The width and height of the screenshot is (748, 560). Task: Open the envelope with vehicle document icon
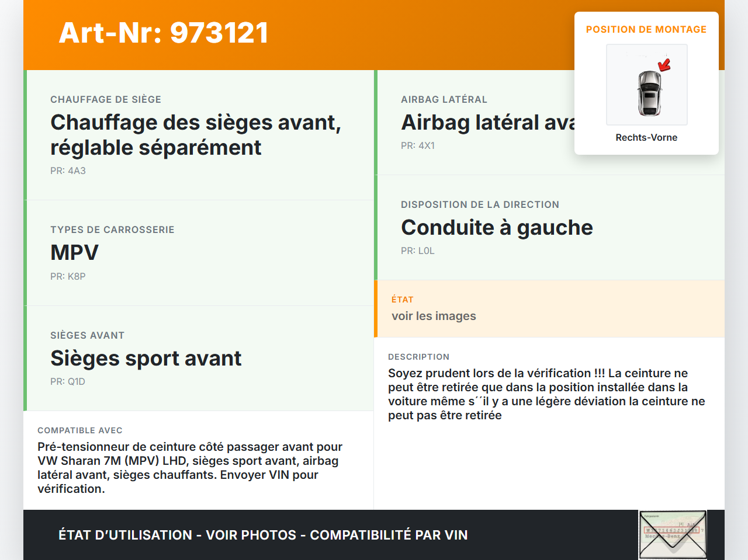tap(672, 534)
